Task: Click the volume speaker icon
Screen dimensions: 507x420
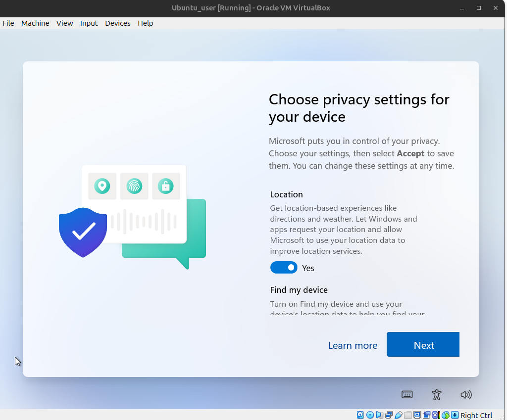Action: click(x=466, y=394)
